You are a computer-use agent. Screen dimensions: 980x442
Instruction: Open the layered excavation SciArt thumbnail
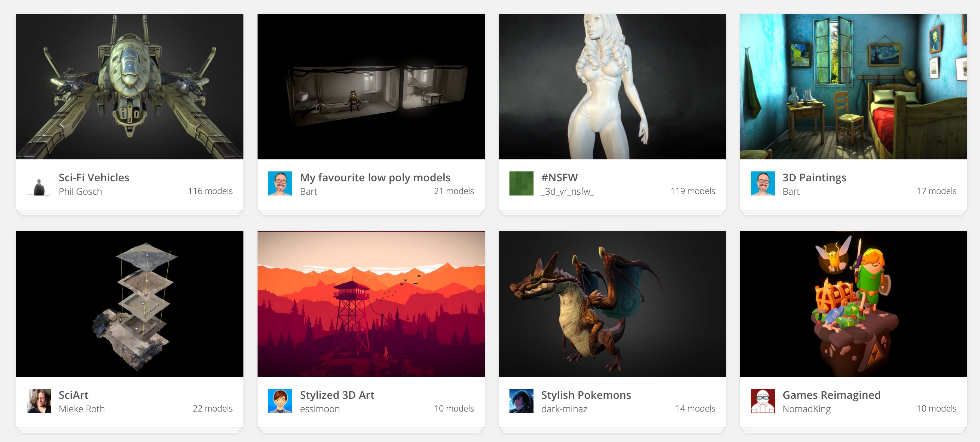[130, 304]
